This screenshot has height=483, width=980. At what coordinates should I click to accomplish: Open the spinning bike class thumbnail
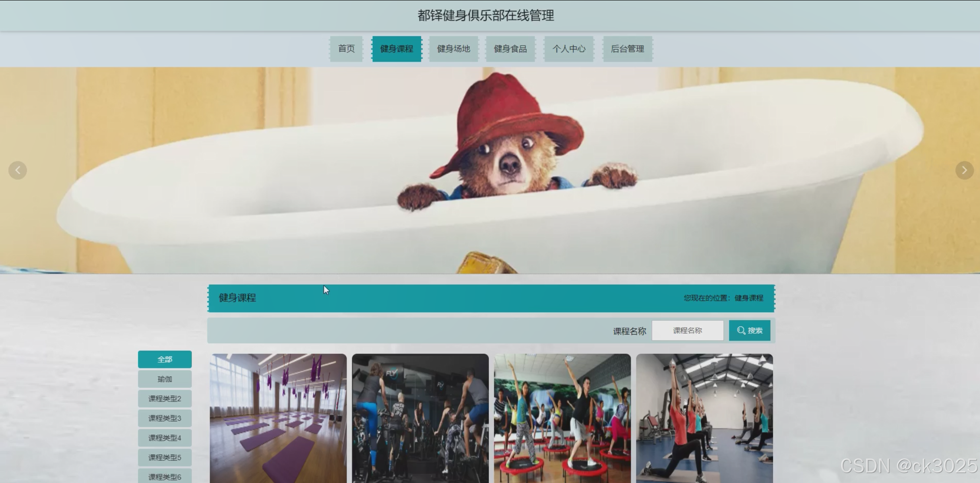420,418
